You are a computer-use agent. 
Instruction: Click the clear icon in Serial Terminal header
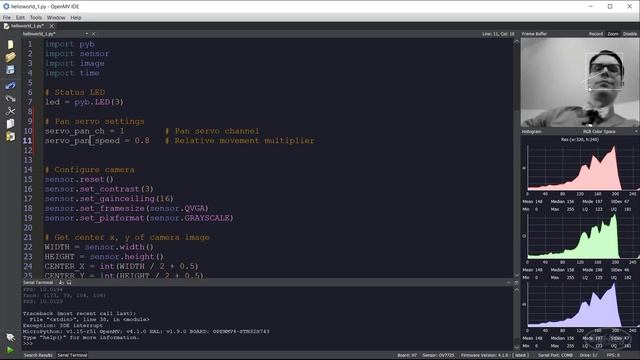[61, 282]
